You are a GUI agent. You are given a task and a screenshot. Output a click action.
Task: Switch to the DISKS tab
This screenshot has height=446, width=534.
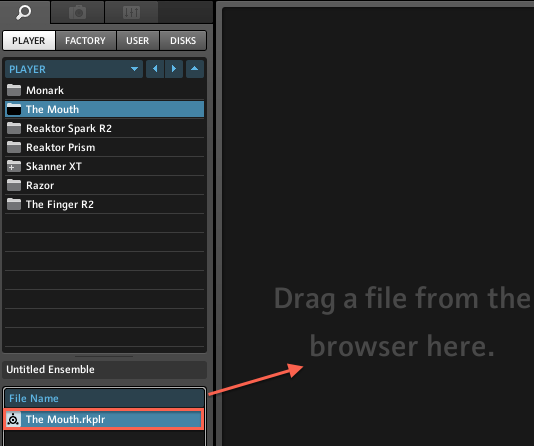(x=183, y=41)
